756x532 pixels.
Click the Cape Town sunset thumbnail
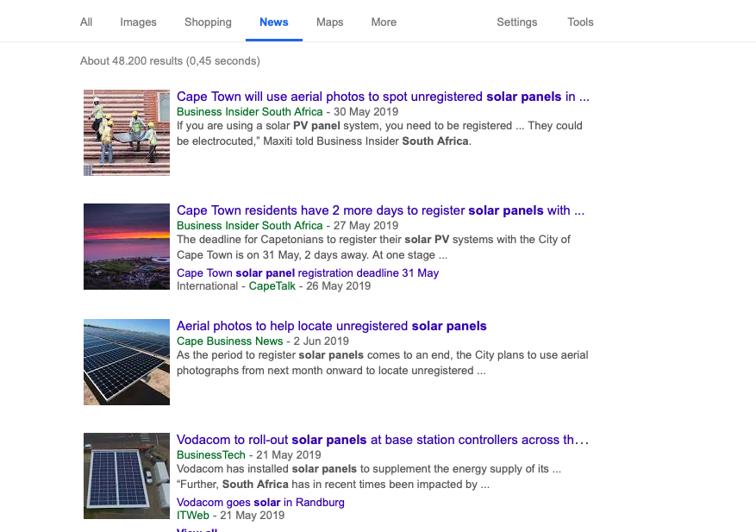pyautogui.click(x=127, y=247)
